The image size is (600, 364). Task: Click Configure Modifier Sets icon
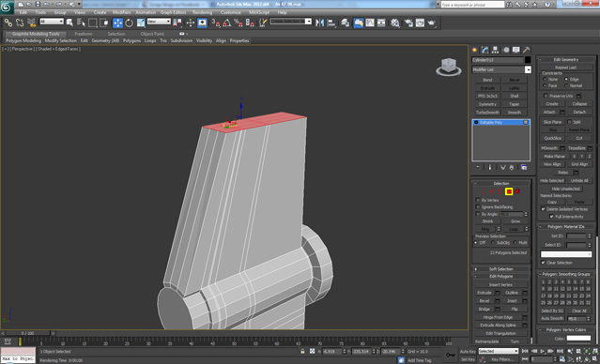[x=524, y=168]
